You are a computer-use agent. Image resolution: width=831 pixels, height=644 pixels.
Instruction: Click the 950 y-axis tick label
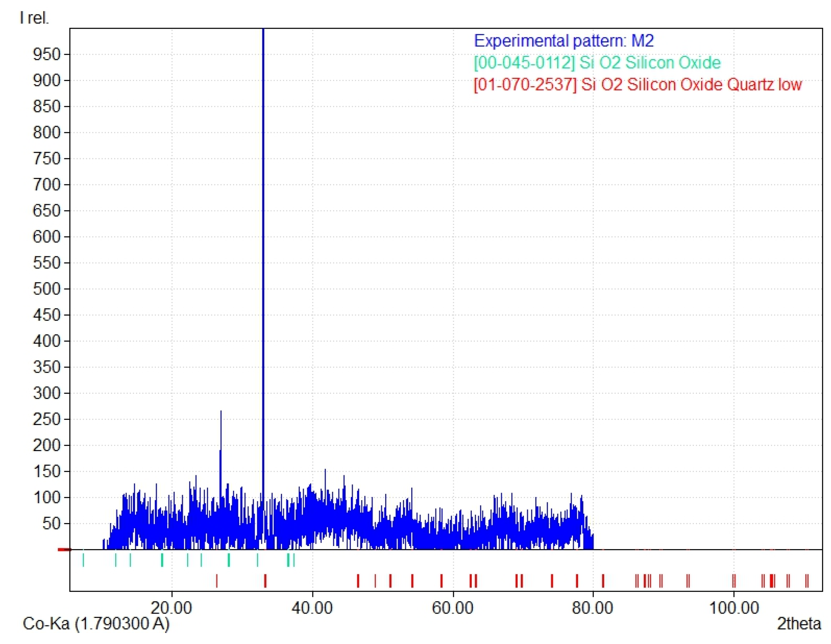point(46,54)
